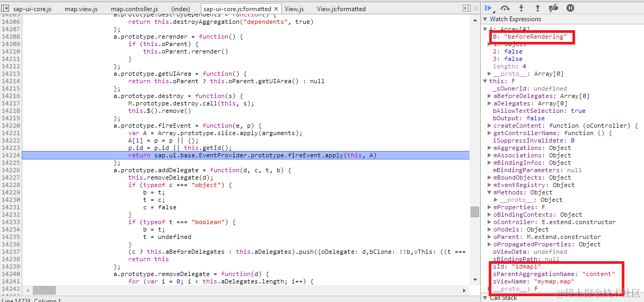Expand oController: E.extend.constructor
The height and width of the screenshot is (302, 644).
489,222
